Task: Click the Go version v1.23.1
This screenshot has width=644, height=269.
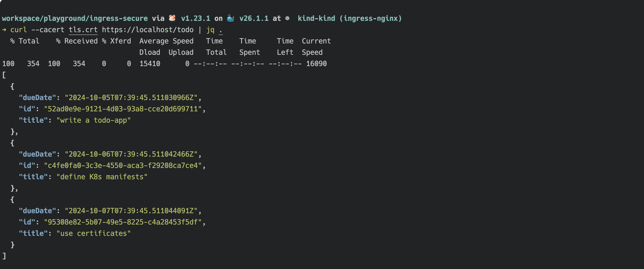Action: click(x=196, y=18)
